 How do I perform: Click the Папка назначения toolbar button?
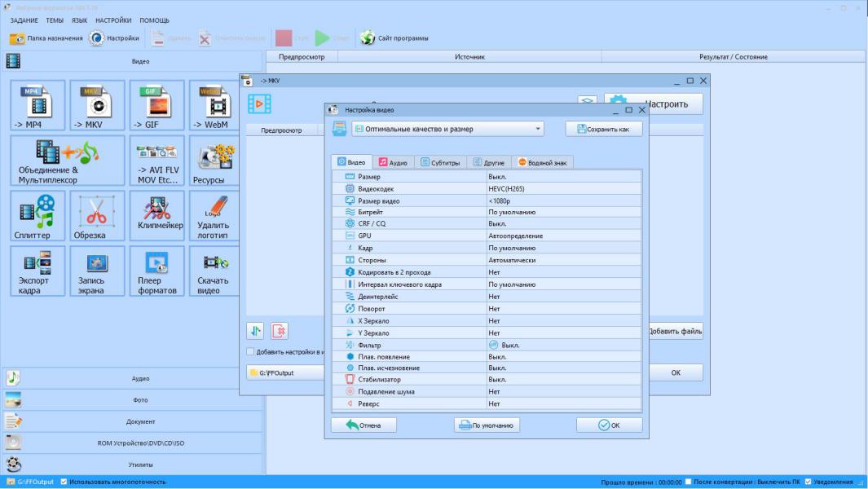(x=46, y=38)
